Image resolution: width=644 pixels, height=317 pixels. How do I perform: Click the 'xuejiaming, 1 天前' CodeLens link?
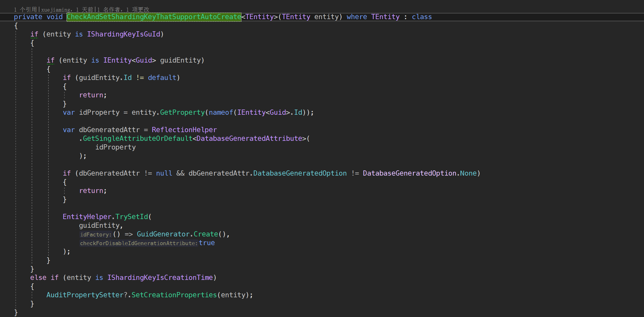67,10
